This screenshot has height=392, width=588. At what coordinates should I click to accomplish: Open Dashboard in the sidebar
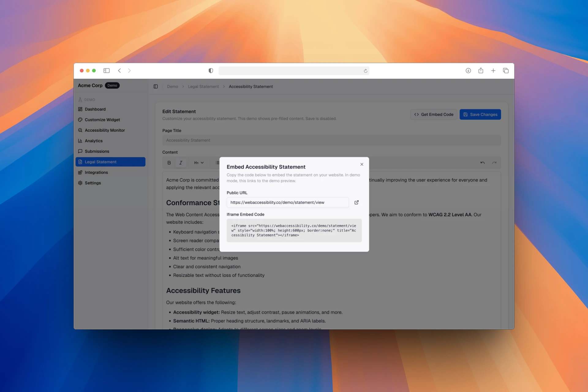click(x=110, y=109)
